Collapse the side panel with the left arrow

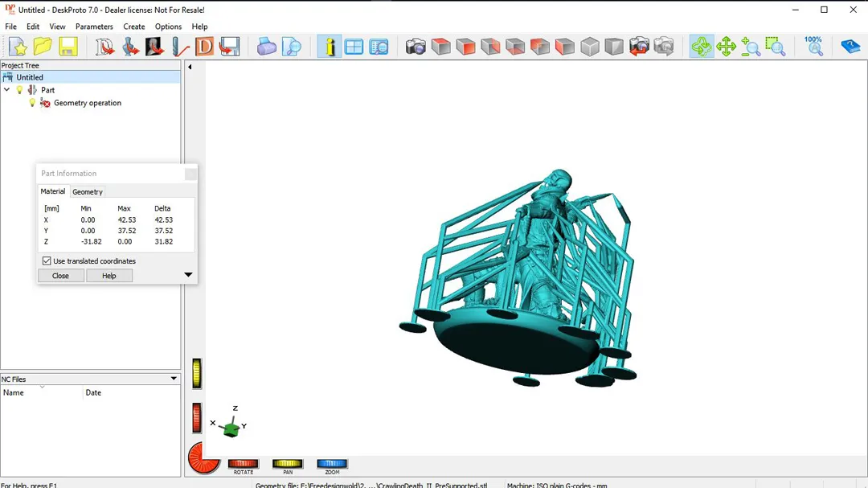pyautogui.click(x=190, y=67)
